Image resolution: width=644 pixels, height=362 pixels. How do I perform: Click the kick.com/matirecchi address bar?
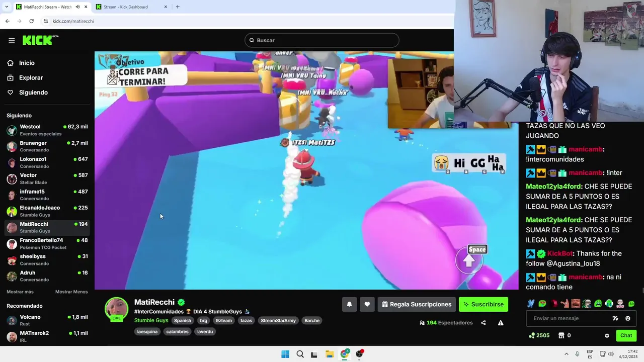coord(247,21)
